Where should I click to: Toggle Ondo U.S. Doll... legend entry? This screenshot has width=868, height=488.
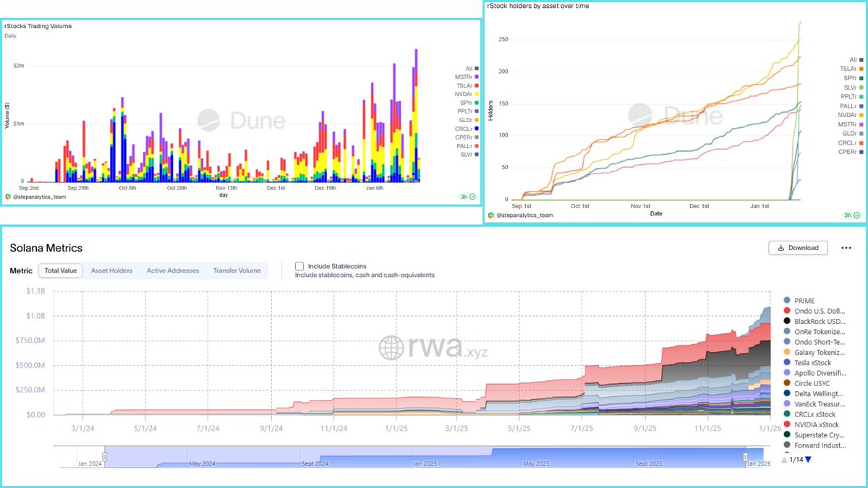point(813,310)
